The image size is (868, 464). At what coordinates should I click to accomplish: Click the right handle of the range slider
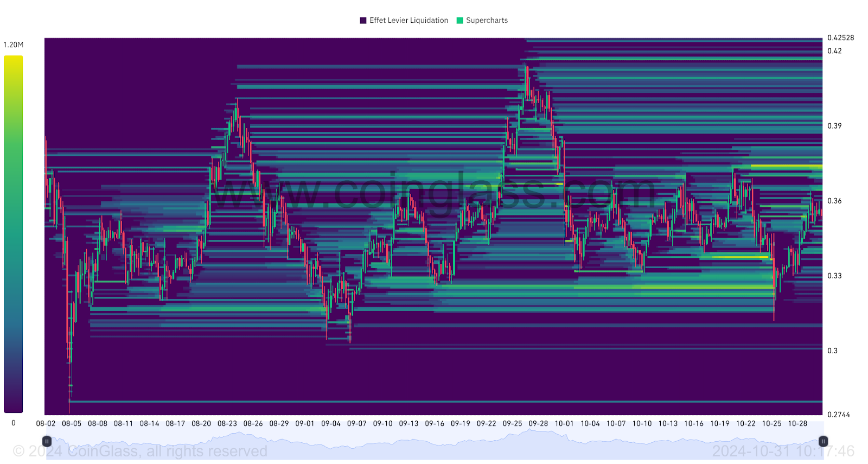pyautogui.click(x=823, y=441)
